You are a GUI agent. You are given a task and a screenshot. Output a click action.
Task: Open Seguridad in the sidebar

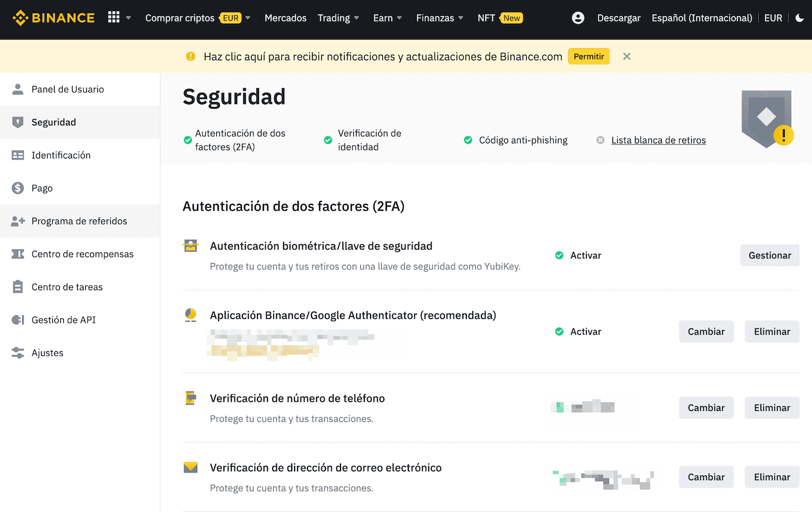tap(80, 122)
